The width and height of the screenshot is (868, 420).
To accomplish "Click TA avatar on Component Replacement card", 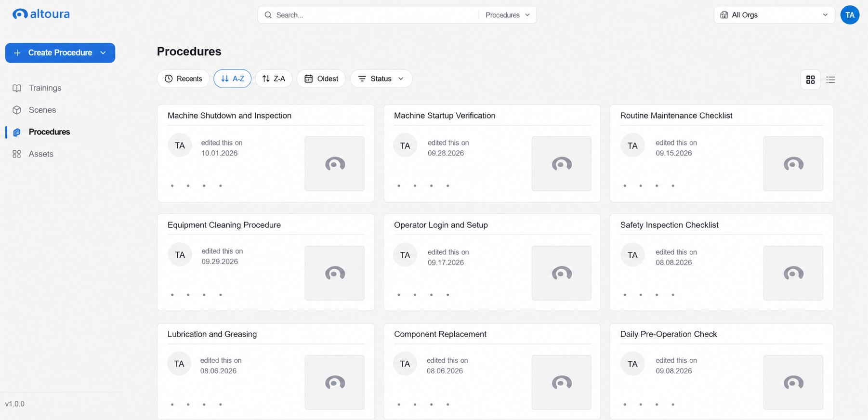I will tap(405, 364).
